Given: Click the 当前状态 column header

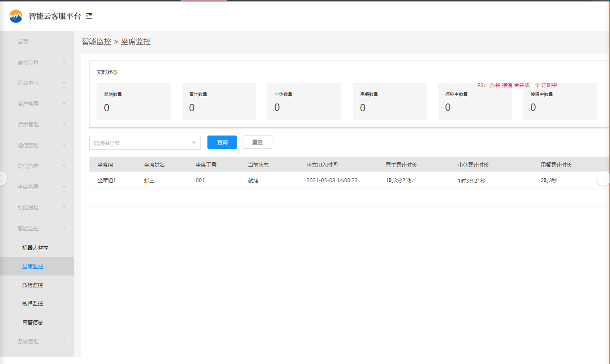Looking at the screenshot, I should pos(258,165).
